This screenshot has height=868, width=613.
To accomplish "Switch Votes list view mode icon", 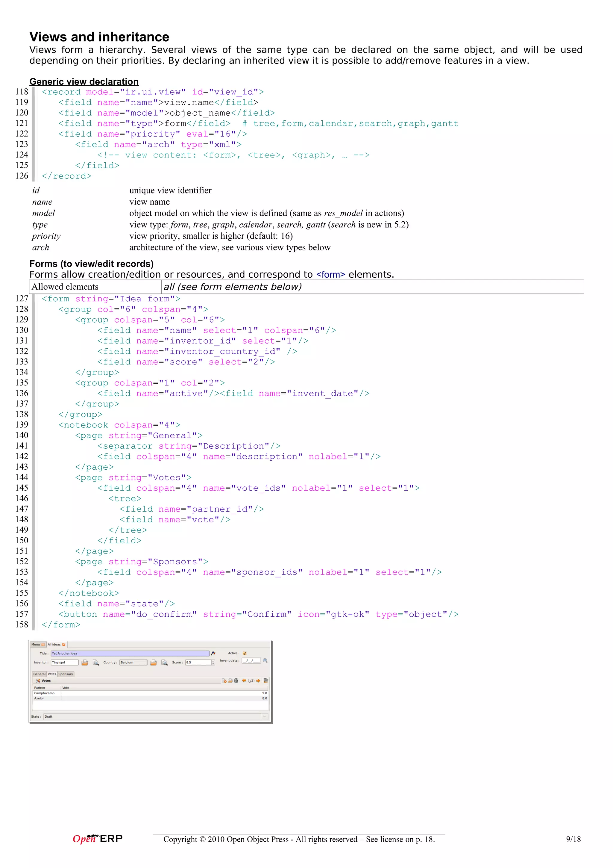I will [x=266, y=681].
